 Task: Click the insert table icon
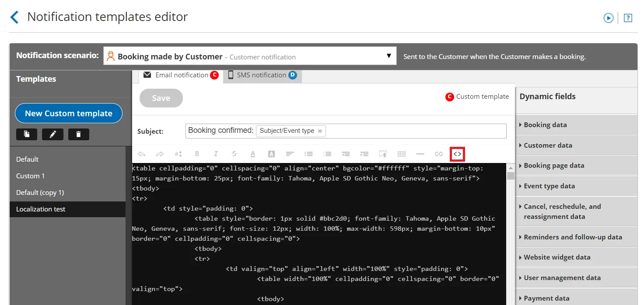point(402,154)
